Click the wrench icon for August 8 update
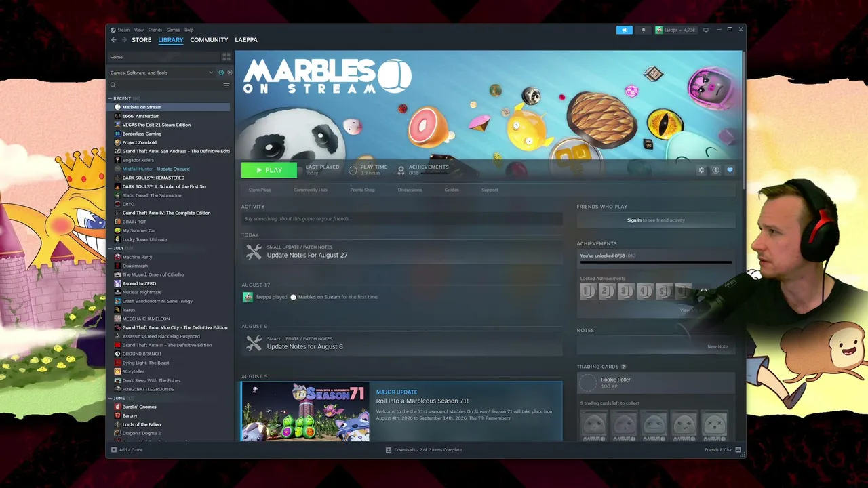Screen dimensions: 868x488 [x=254, y=343]
